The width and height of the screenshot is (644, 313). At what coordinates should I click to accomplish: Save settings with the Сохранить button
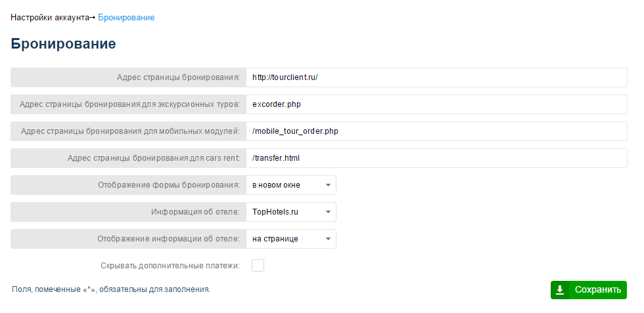(x=589, y=290)
